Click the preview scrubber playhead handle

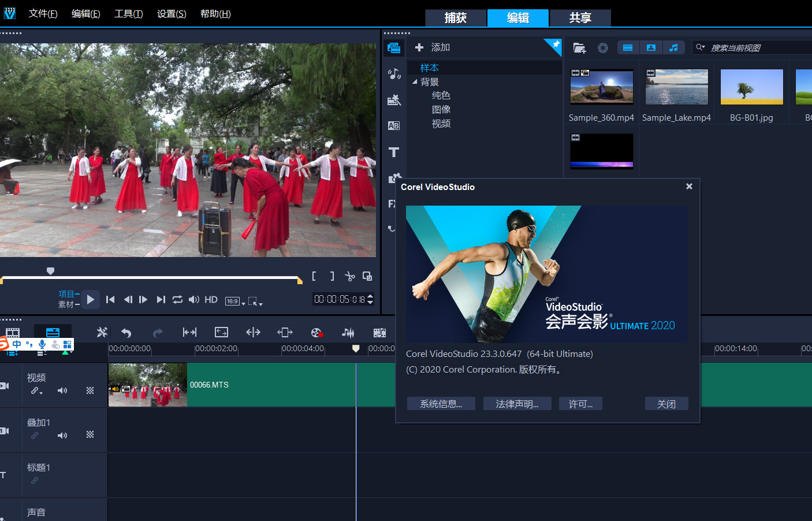click(50, 271)
